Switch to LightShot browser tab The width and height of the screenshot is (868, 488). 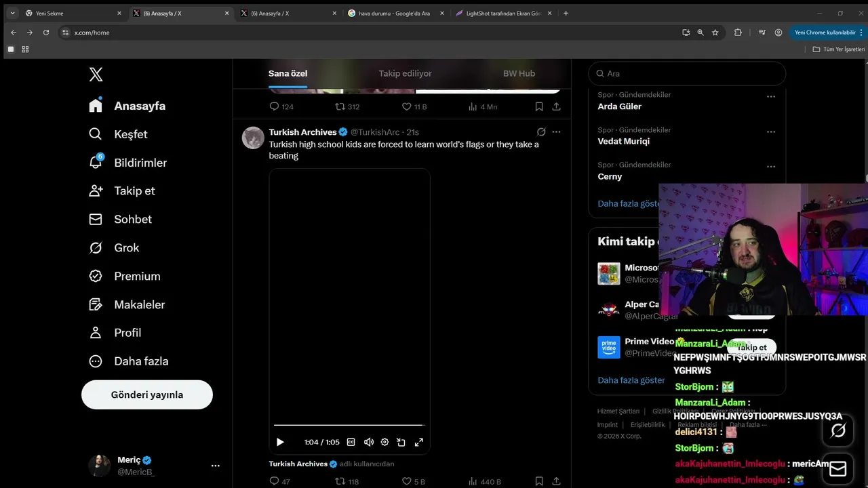tap(503, 13)
